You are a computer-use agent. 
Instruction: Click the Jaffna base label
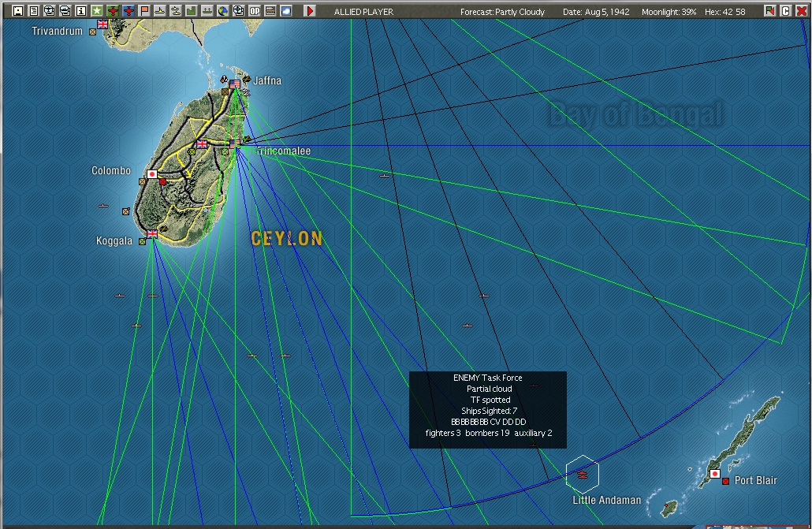point(267,80)
